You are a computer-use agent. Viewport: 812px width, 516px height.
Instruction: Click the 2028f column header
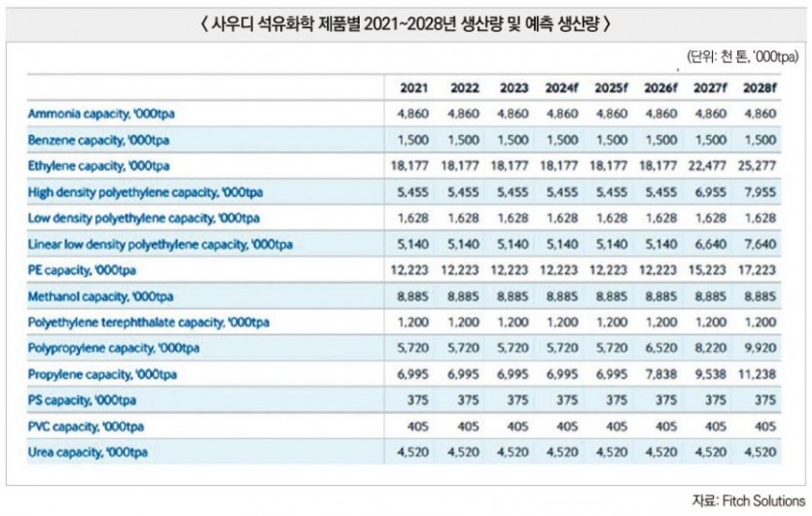click(x=759, y=88)
